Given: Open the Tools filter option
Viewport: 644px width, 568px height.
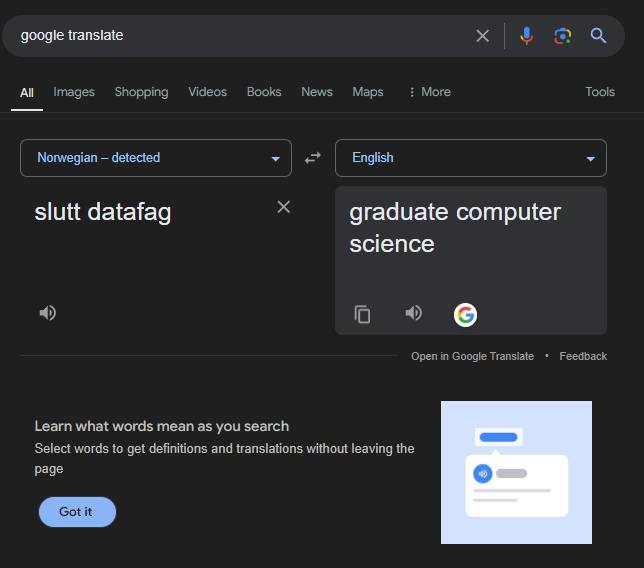Looking at the screenshot, I should (600, 92).
